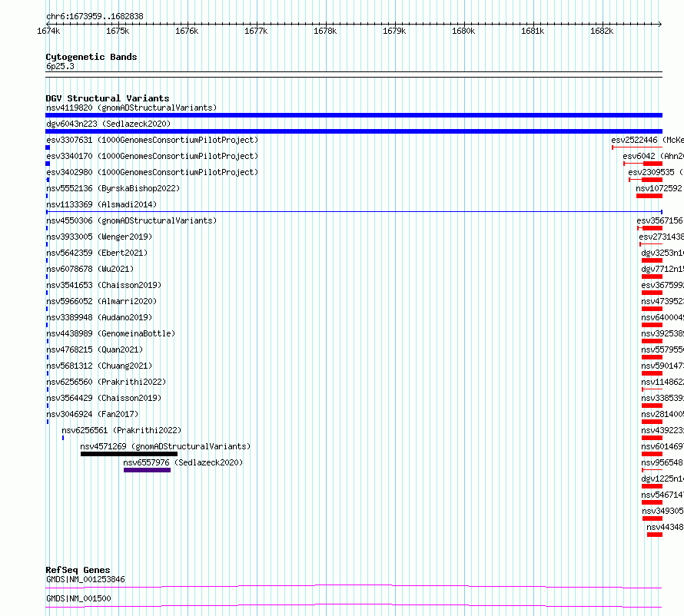Open the nsv6078678 Wu2021 variant
684x616 pixels.
pos(90,269)
